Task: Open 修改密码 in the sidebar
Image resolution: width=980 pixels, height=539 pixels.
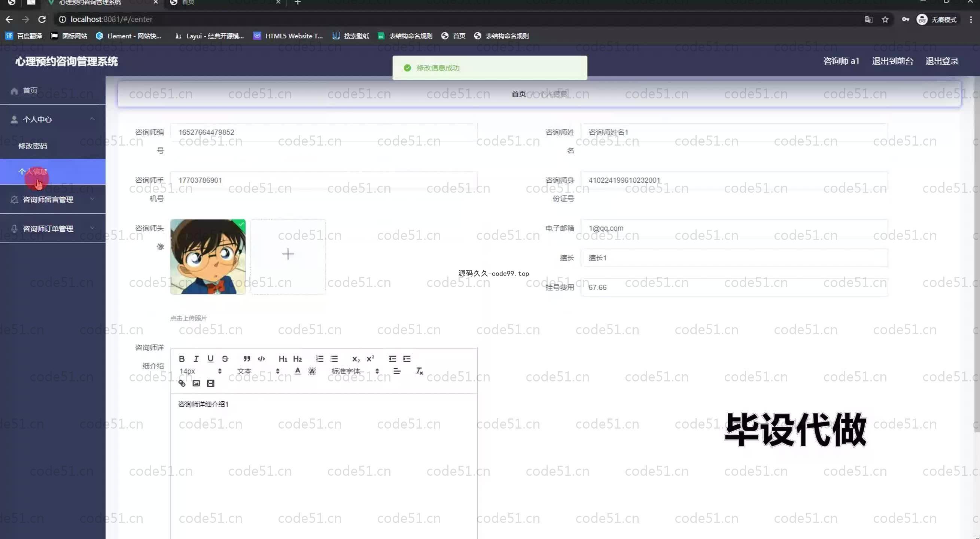Action: click(x=52, y=146)
